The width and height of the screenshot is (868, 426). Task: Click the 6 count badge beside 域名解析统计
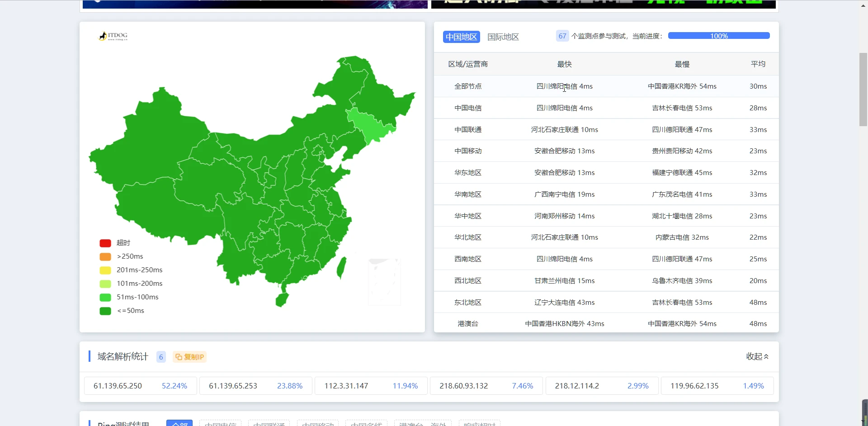161,357
